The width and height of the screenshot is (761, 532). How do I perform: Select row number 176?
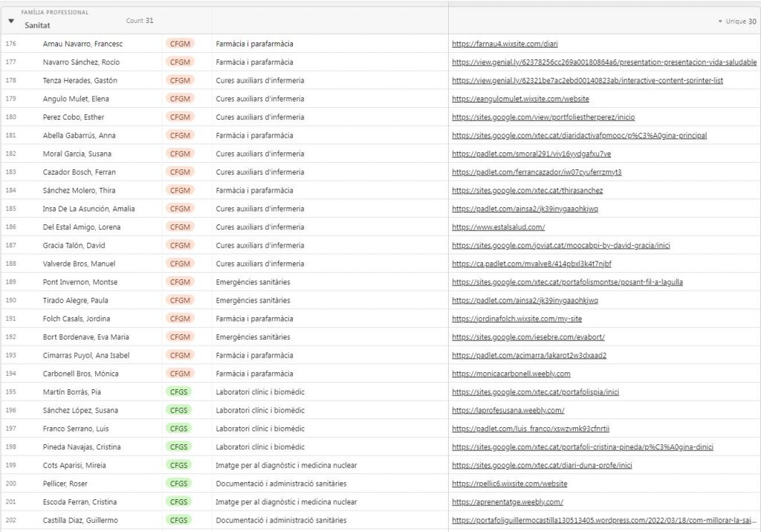coord(10,44)
